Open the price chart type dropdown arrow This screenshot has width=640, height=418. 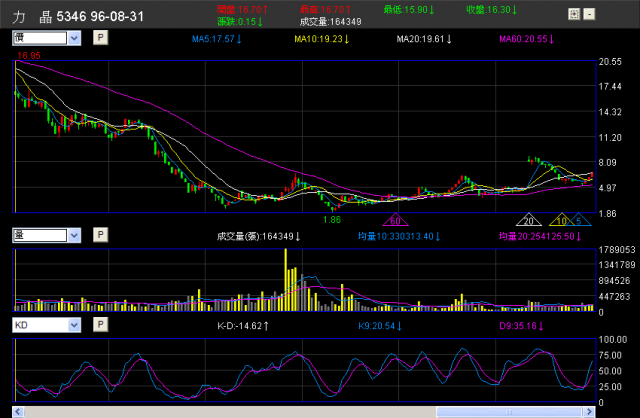click(74, 38)
